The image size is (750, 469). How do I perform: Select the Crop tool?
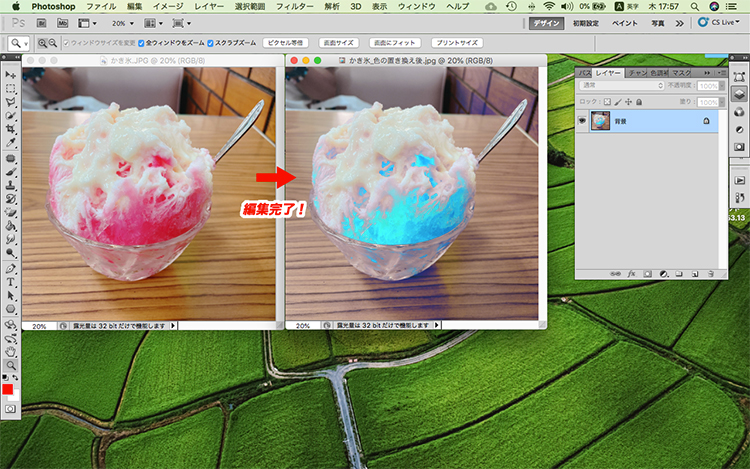tap(10, 130)
